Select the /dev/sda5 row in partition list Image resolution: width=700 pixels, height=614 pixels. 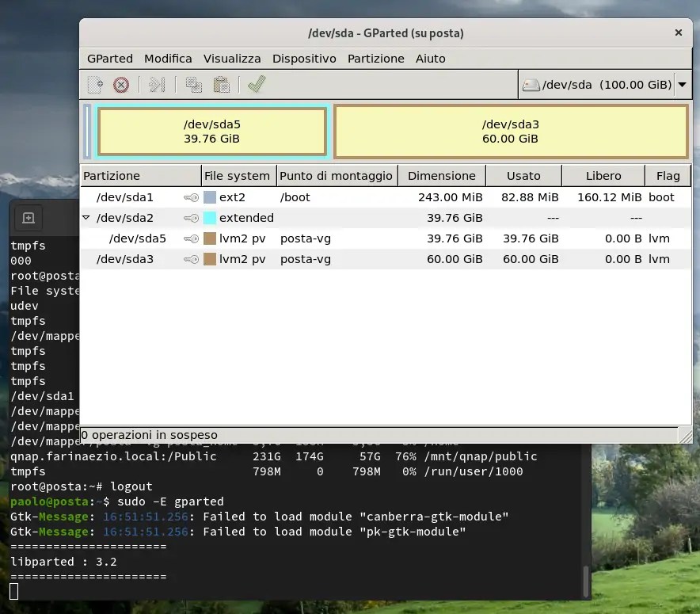click(386, 239)
